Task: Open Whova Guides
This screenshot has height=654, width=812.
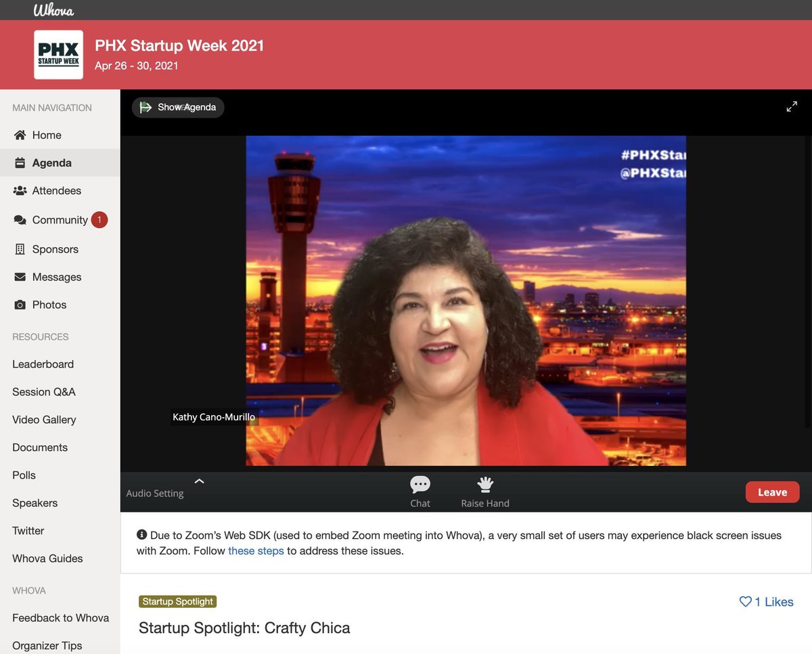Action: (x=47, y=559)
